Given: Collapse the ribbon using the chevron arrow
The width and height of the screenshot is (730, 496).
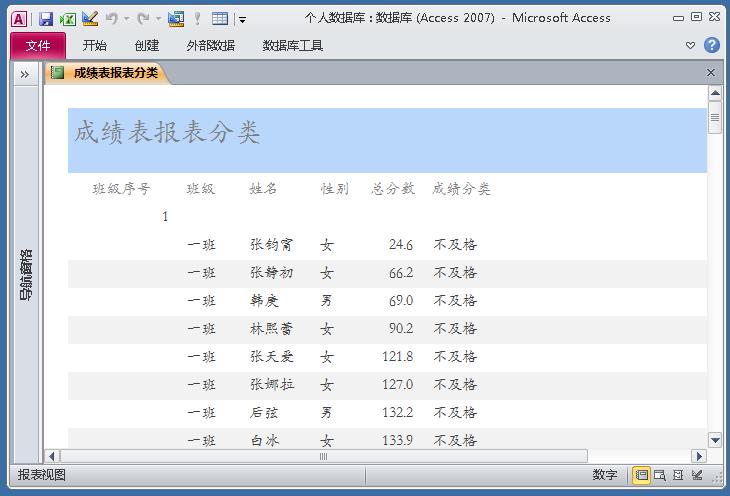Looking at the screenshot, I should coord(690,45).
